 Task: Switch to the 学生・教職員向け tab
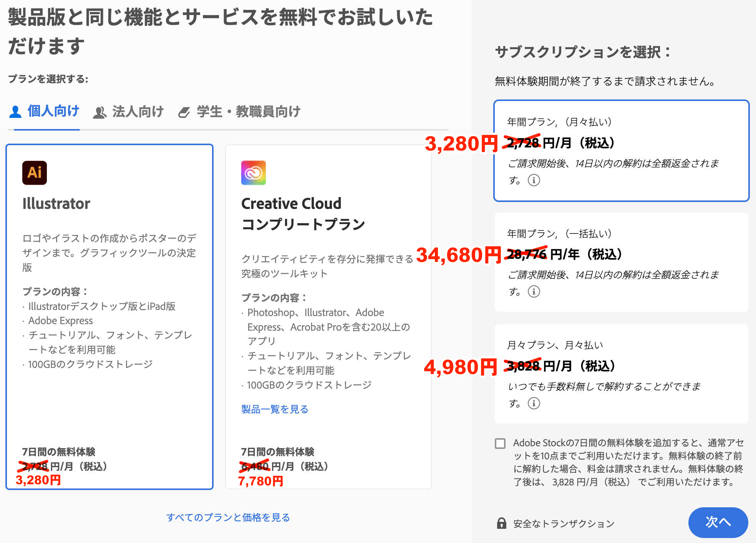tap(248, 111)
